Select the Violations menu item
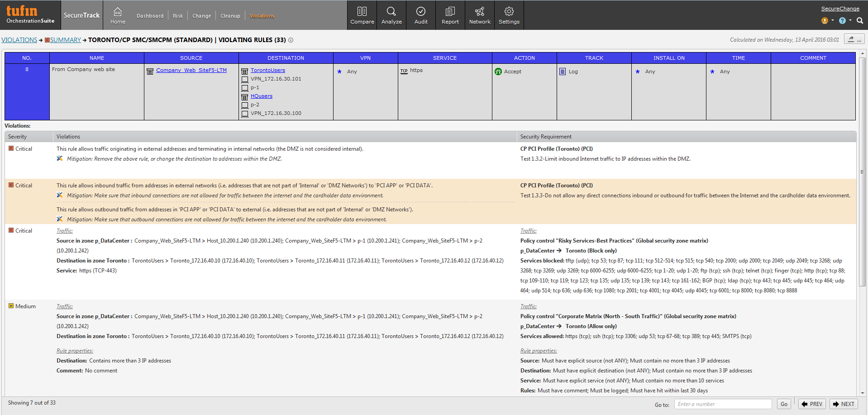The width and height of the screenshot is (868, 415). tap(262, 16)
